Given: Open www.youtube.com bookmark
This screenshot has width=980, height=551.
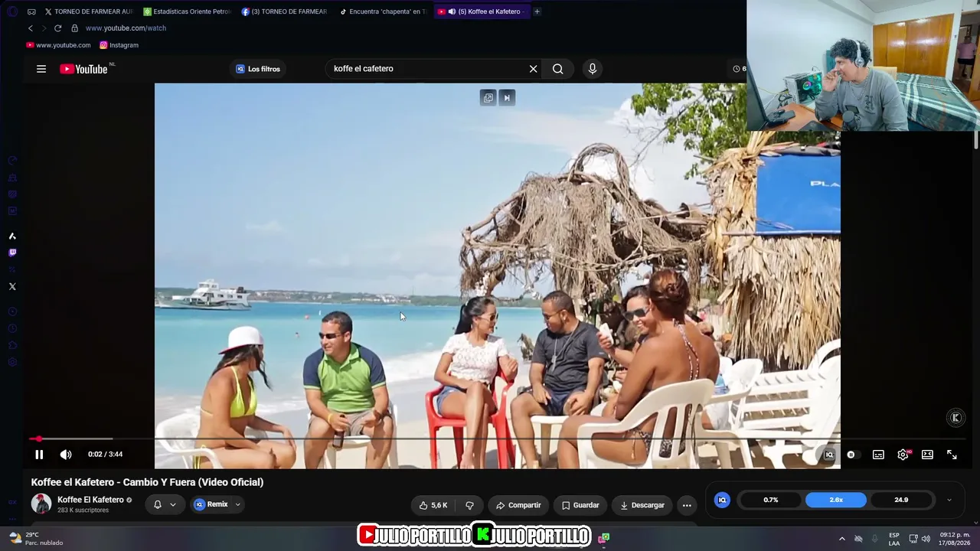Looking at the screenshot, I should click(x=58, y=45).
